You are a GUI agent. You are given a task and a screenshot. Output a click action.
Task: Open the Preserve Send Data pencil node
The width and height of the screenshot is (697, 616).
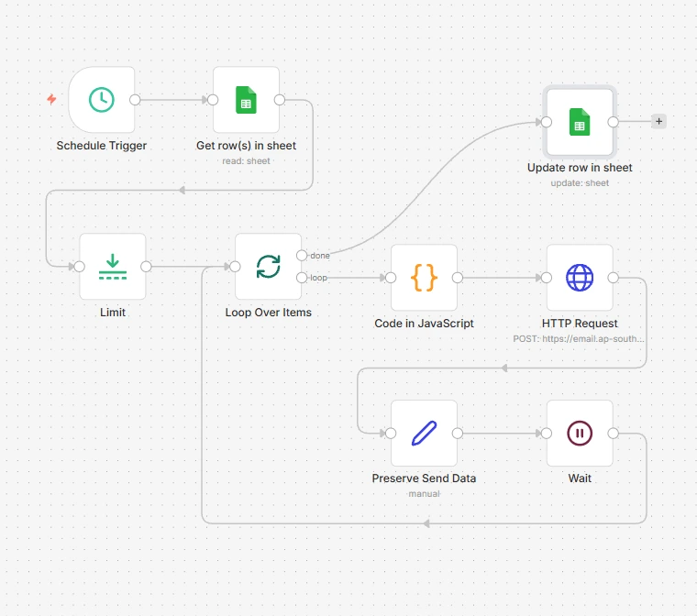pyautogui.click(x=424, y=433)
